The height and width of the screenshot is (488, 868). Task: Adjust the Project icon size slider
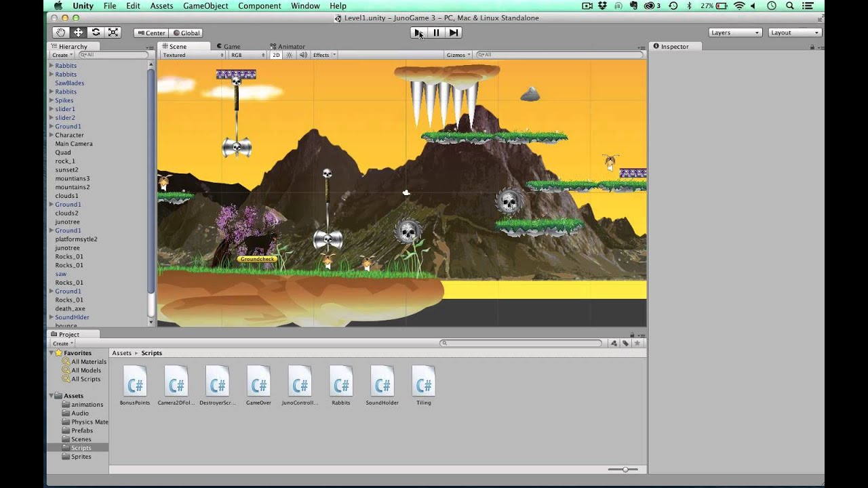pos(624,469)
